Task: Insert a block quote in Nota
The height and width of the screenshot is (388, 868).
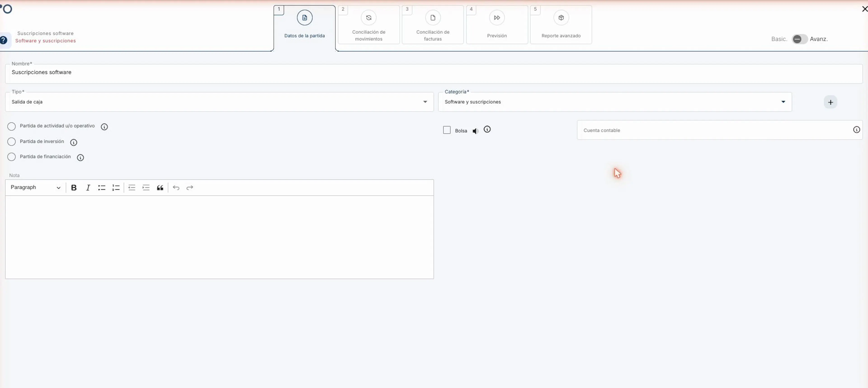Action: point(160,188)
